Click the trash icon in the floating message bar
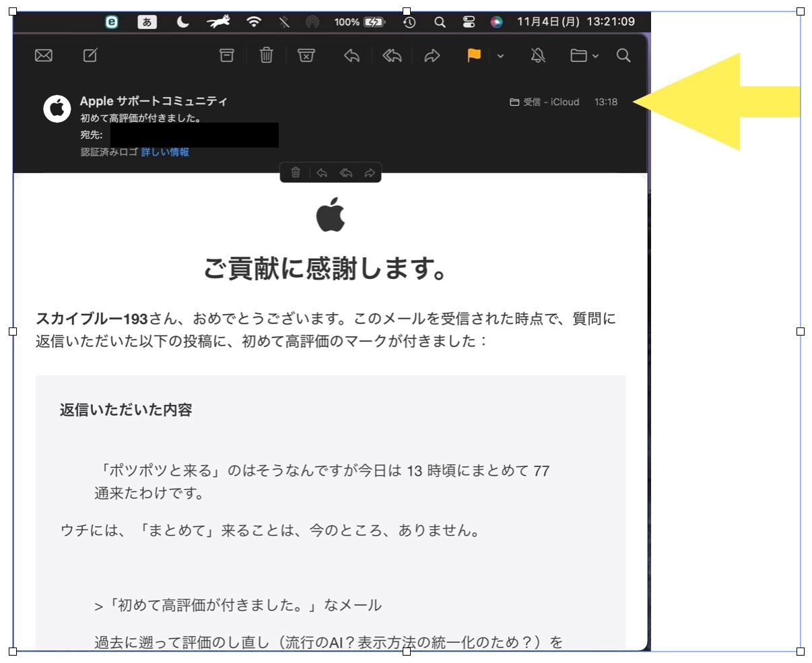Viewport: 812px width, 663px height. click(x=295, y=173)
